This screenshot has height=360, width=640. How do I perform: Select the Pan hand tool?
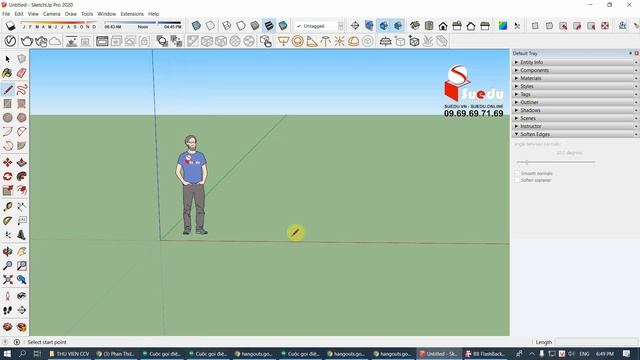click(x=22, y=251)
